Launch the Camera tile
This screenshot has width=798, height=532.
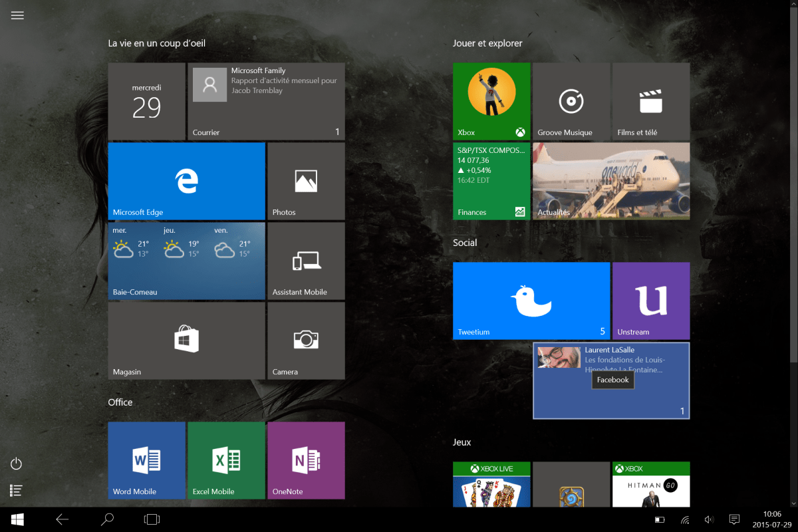(x=306, y=340)
